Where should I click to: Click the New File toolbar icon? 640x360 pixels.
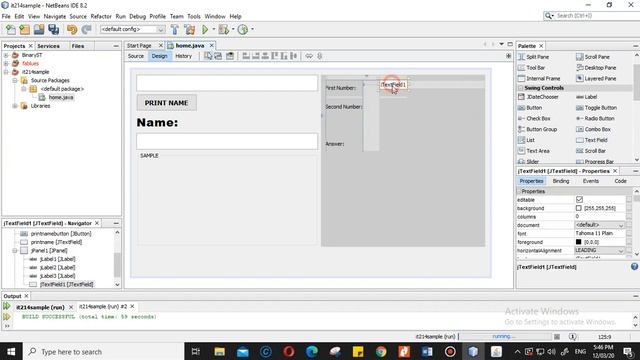click(x=11, y=29)
